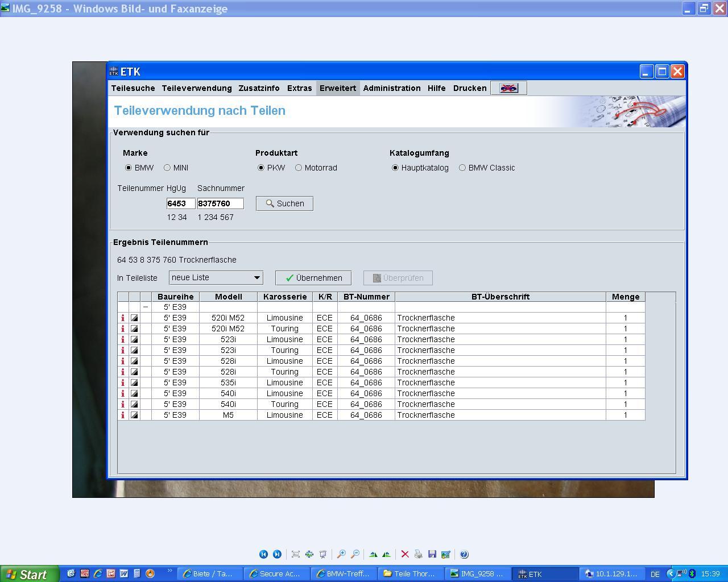Click the next image arrow in viewer toolbar
Screen dimensions: 728x582
click(277, 554)
